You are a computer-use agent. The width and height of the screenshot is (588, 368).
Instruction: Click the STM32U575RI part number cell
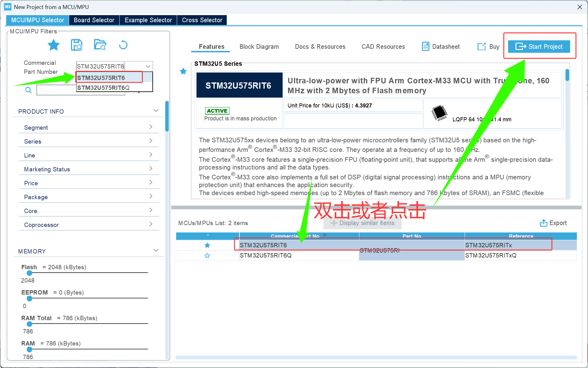[412, 250]
